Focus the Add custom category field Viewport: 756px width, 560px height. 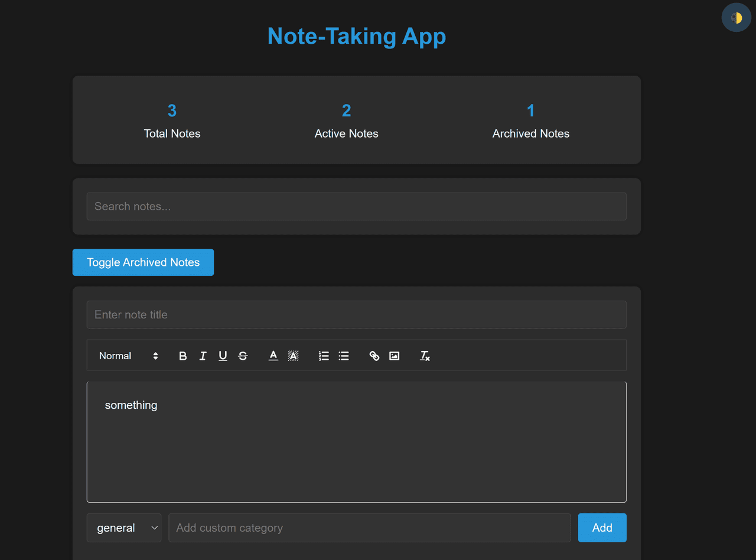370,528
